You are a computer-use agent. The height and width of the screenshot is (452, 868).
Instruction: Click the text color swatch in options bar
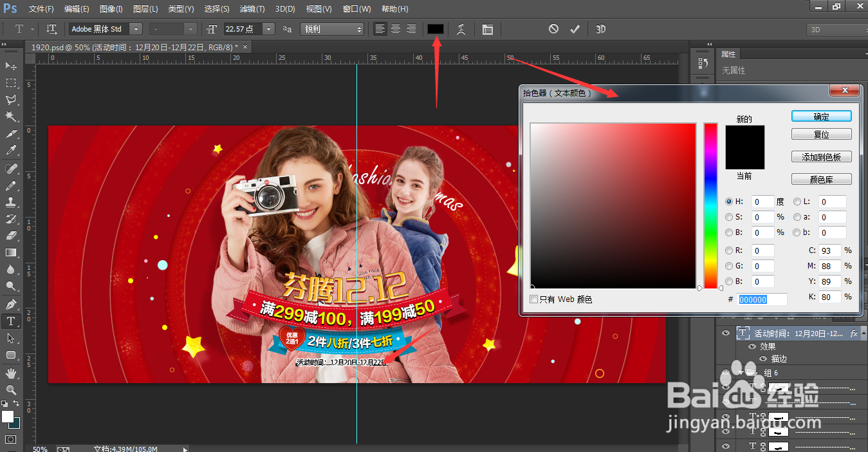[x=436, y=29]
